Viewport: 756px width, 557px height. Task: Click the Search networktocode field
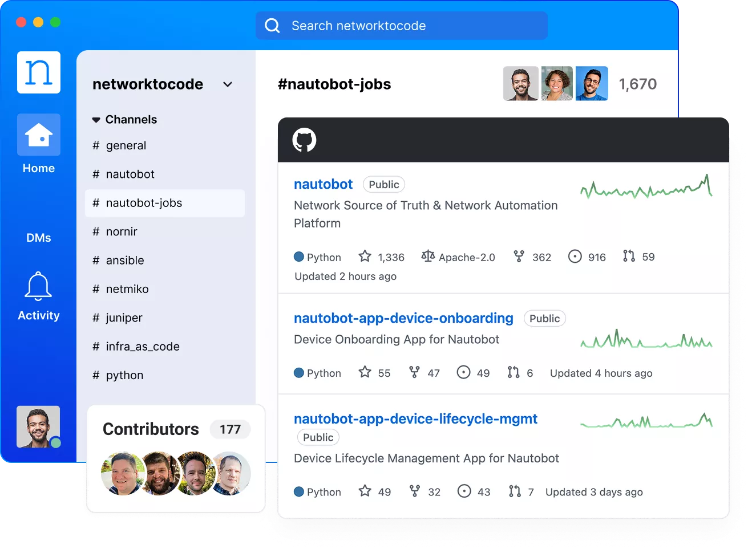pos(402,26)
